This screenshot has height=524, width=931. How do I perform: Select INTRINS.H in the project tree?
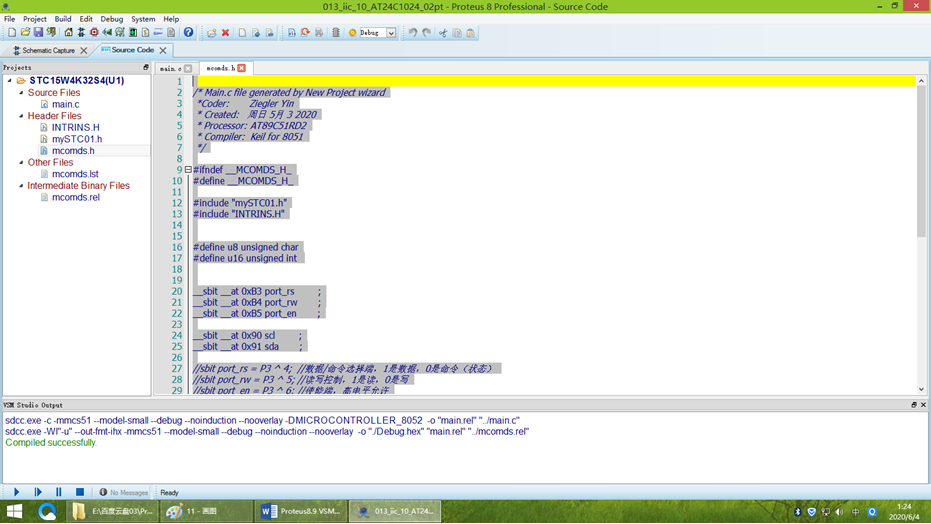[75, 127]
